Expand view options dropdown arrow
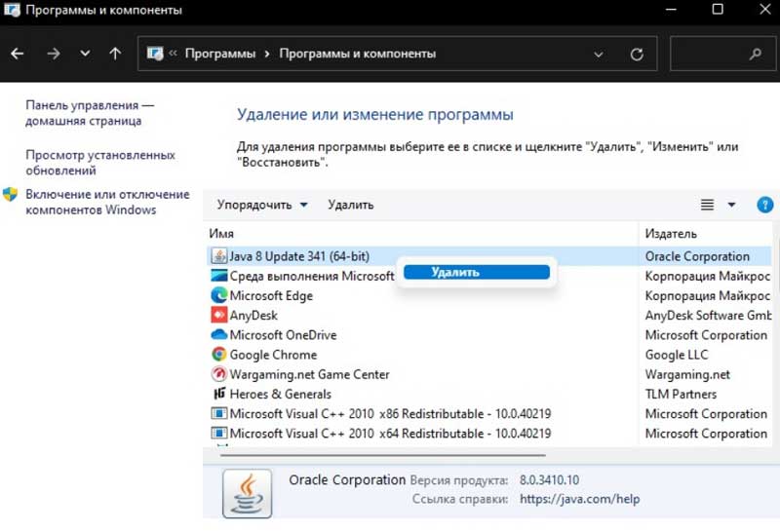 click(x=731, y=205)
